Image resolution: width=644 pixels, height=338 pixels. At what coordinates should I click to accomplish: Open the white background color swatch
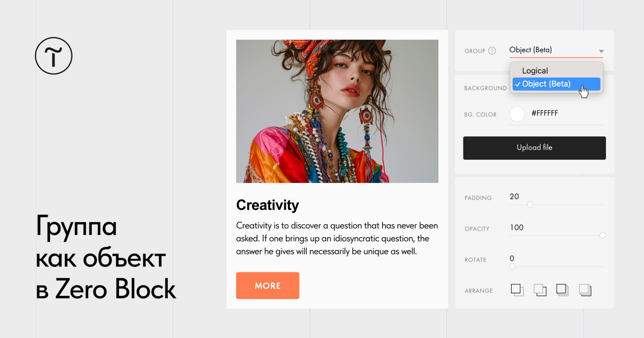[517, 114]
